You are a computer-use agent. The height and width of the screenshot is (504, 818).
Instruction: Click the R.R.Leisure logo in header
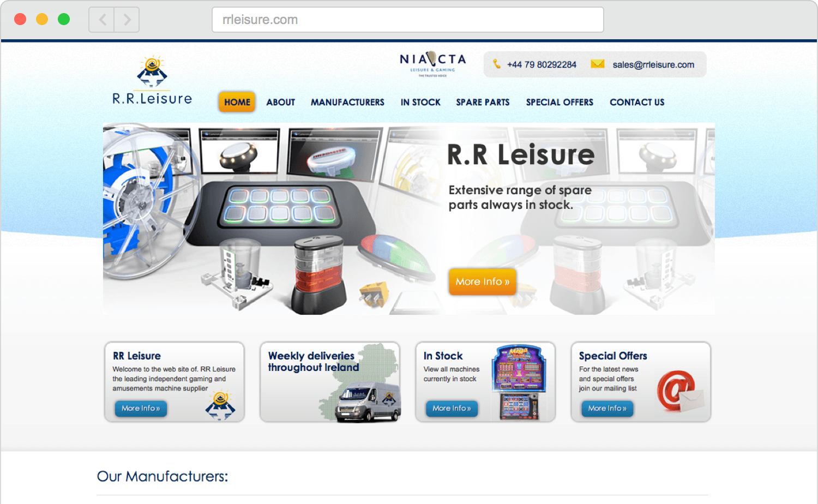pos(152,80)
